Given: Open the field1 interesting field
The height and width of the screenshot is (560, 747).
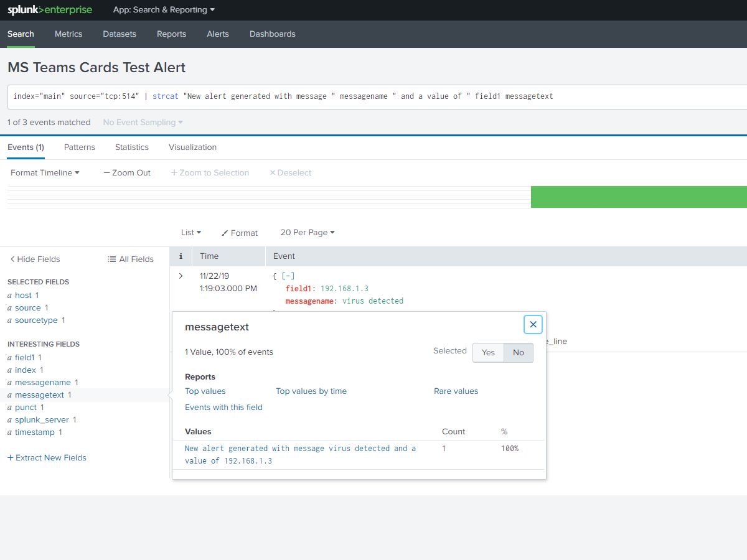Looking at the screenshot, I should 25,358.
